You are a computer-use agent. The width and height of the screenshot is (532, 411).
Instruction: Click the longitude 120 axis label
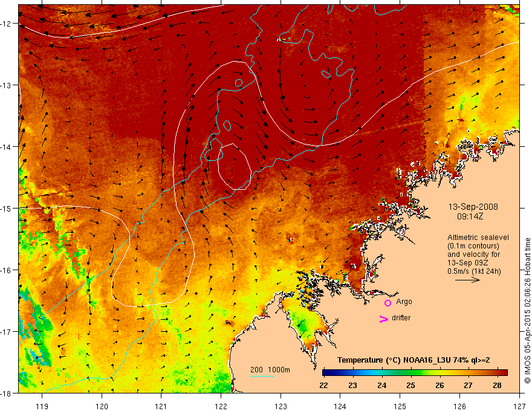[x=102, y=406]
